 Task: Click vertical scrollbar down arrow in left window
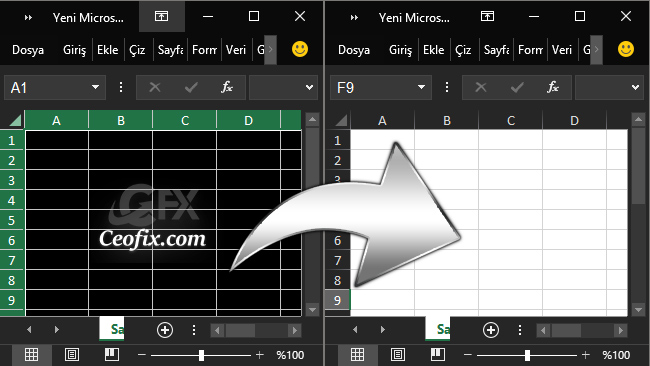312,309
